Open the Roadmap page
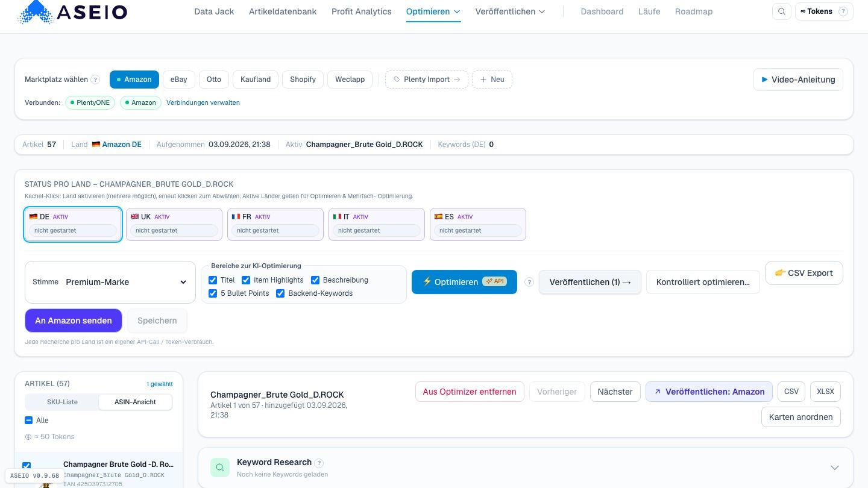 tap(694, 11)
